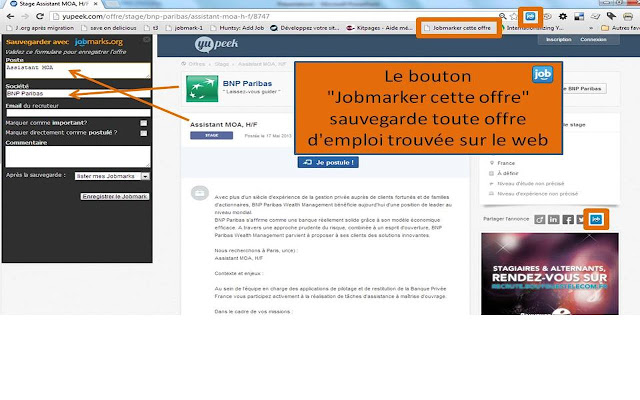Open the 'Kitpages - Aide mé...' bookmark

[379, 28]
